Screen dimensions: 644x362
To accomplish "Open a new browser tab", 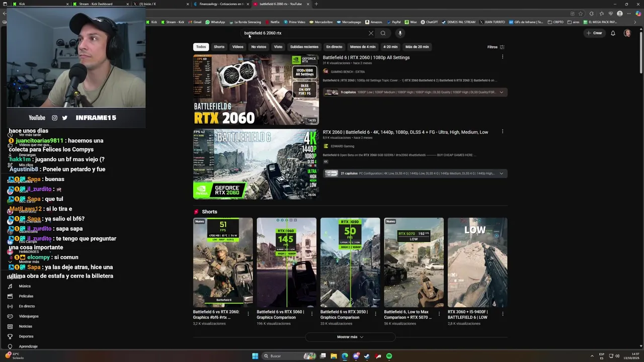I will tap(316, 4).
